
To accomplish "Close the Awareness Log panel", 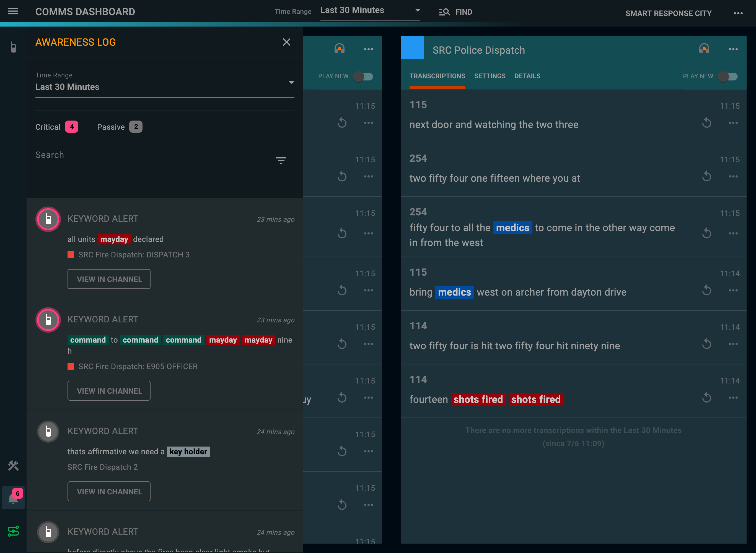I will pyautogui.click(x=286, y=42).
